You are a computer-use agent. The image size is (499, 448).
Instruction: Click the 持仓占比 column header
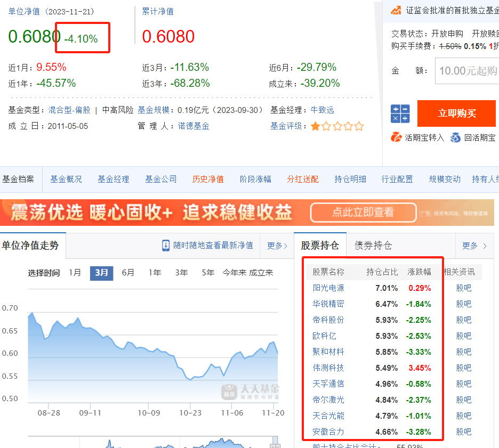pyautogui.click(x=382, y=272)
